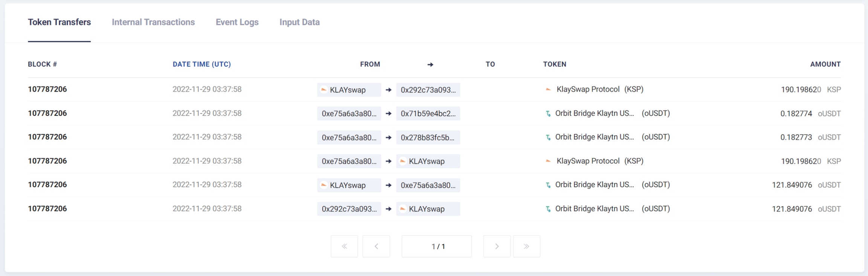Click the oUSDT token icon in second row

548,113
